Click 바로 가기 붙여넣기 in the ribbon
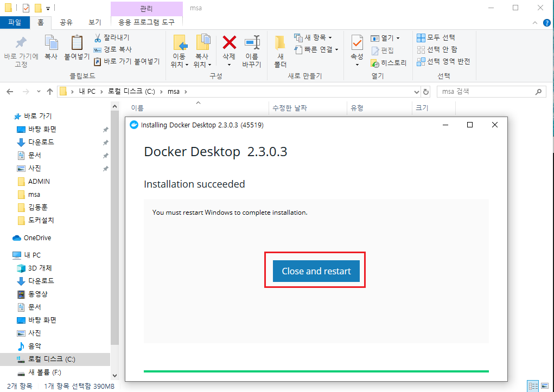 pos(127,61)
